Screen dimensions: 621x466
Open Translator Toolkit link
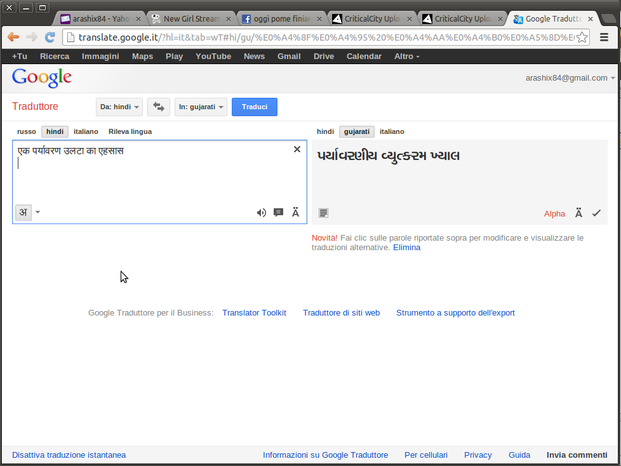pos(254,313)
